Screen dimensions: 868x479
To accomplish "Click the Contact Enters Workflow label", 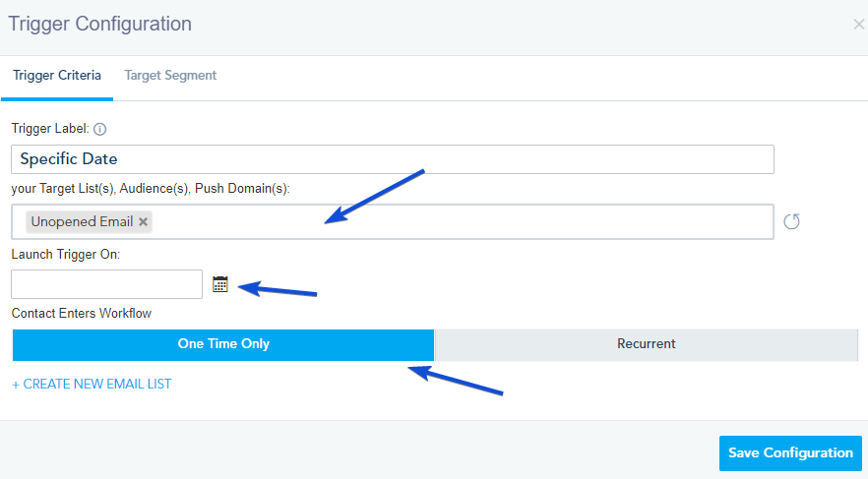I will coord(82,314).
